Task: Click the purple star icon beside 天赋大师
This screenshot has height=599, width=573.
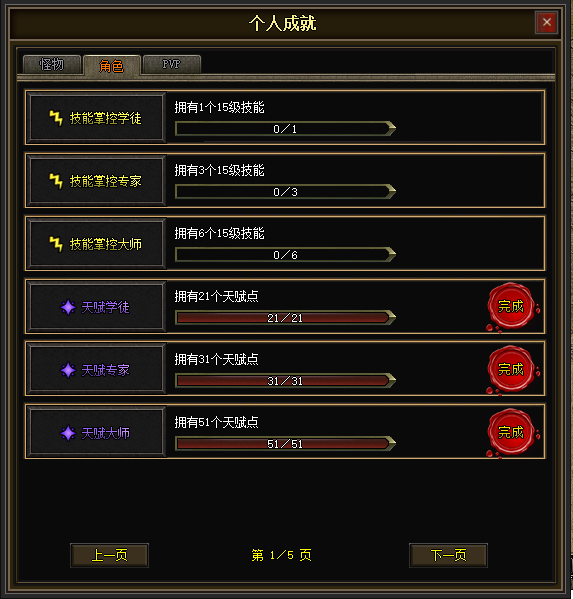Action: 68,433
